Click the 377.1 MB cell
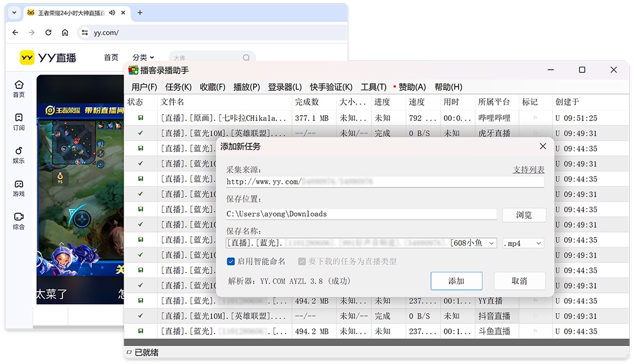The image size is (634, 364). point(312,118)
